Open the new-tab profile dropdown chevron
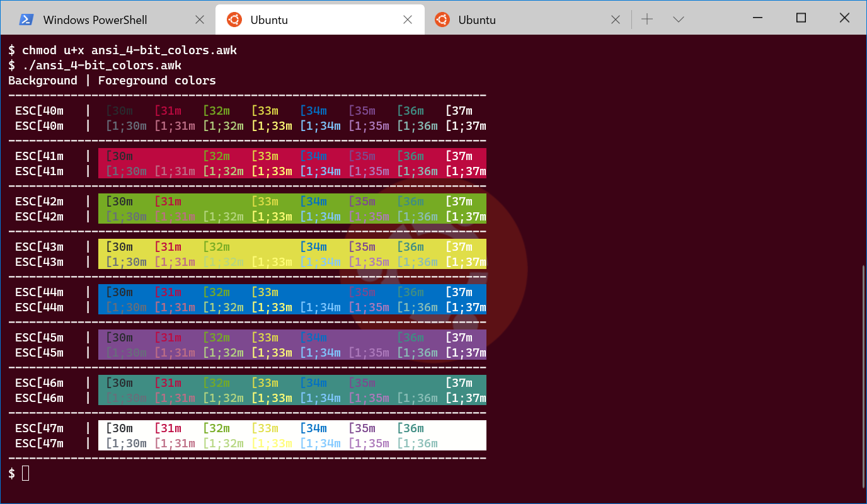This screenshot has height=504, width=867. click(679, 20)
